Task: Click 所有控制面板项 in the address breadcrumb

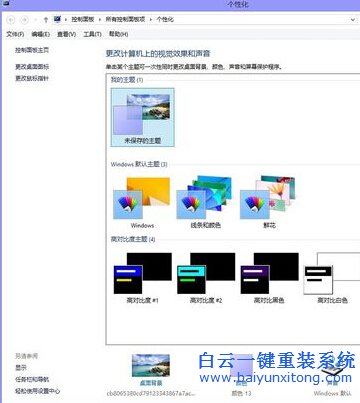Action: (x=125, y=19)
